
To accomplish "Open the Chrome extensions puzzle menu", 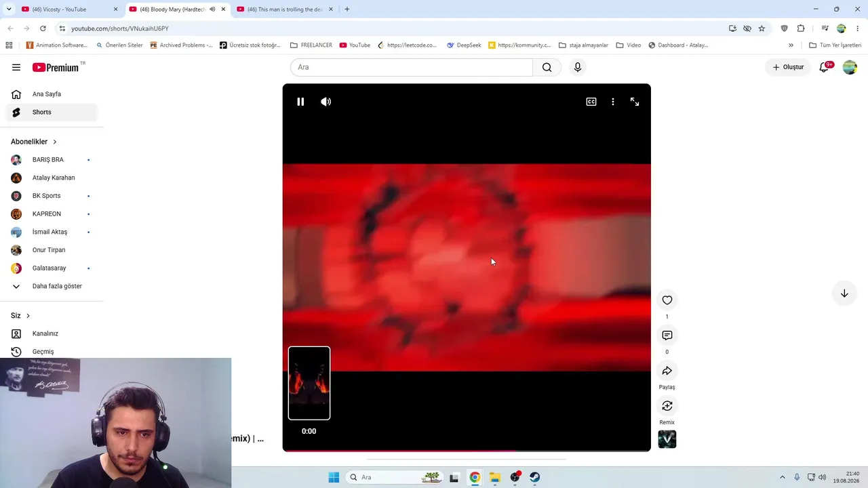I will 801,28.
